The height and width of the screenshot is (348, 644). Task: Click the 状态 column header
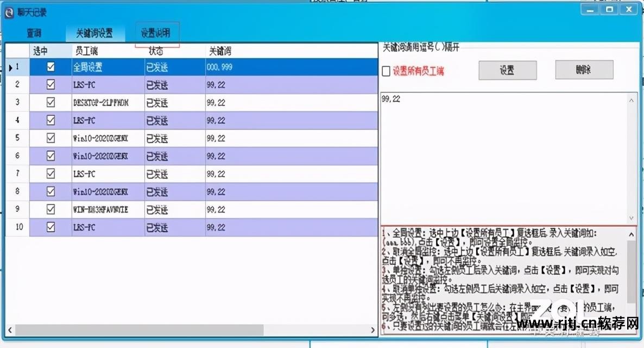point(156,51)
